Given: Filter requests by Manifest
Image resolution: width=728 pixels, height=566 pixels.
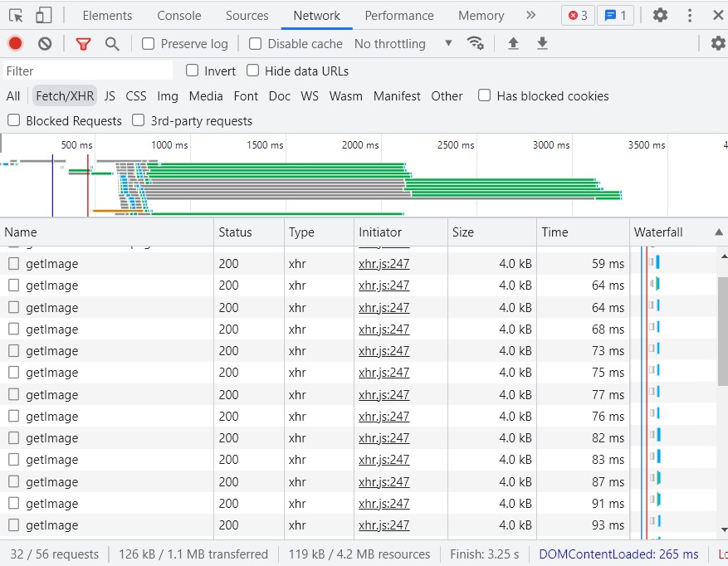Looking at the screenshot, I should coord(397,96).
